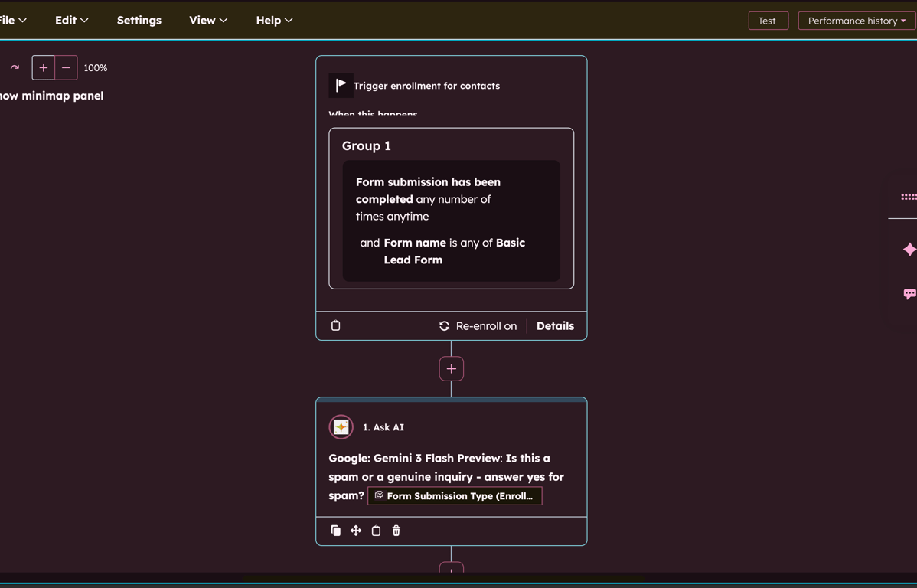
Task: Open the clipboard icon on the Ask AI card
Action: pyautogui.click(x=376, y=531)
